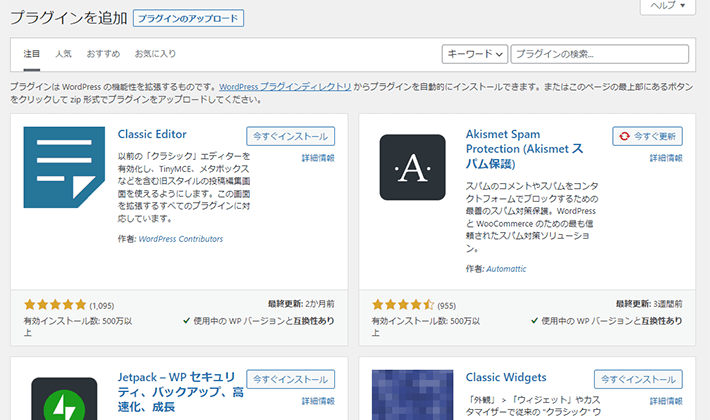Click the Akismet Spam Protection title link

point(524,149)
